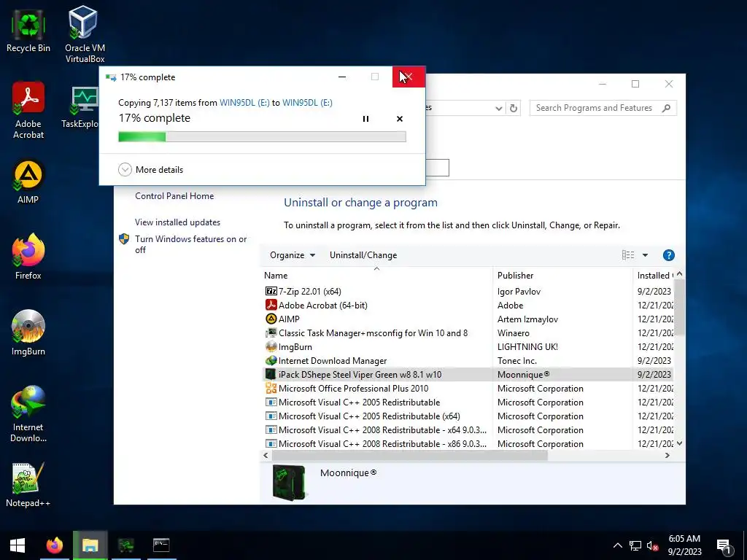Click the copy progress bar

click(262, 137)
